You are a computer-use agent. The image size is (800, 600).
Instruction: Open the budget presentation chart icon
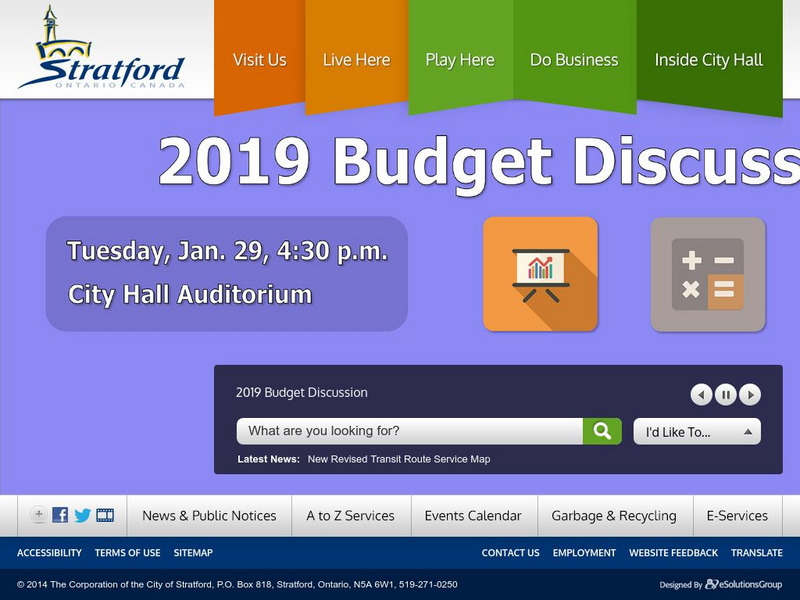pos(540,274)
